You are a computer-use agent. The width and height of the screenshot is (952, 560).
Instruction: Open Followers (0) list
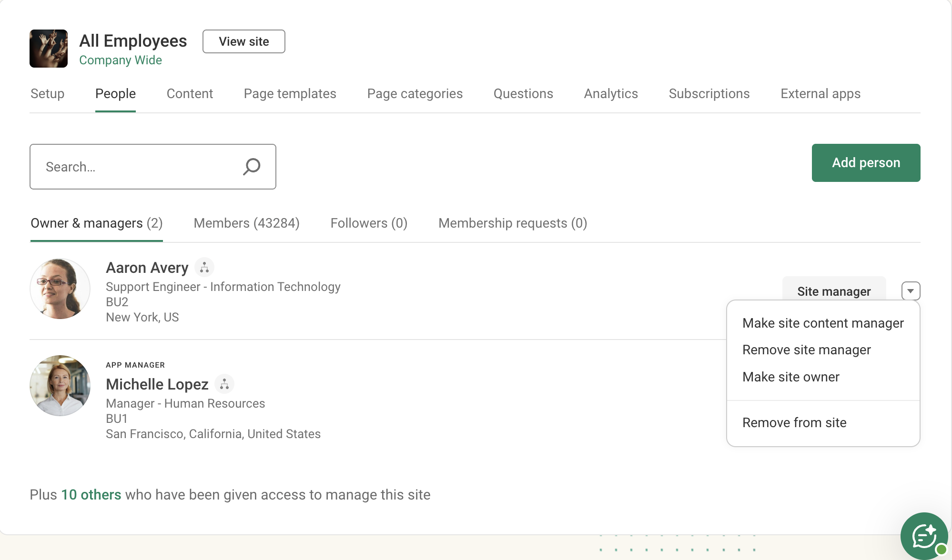click(368, 223)
